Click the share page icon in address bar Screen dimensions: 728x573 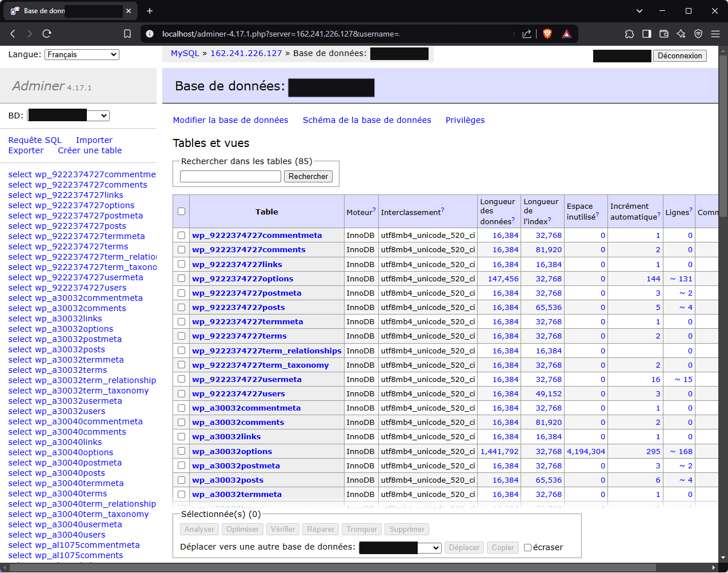pos(527,34)
